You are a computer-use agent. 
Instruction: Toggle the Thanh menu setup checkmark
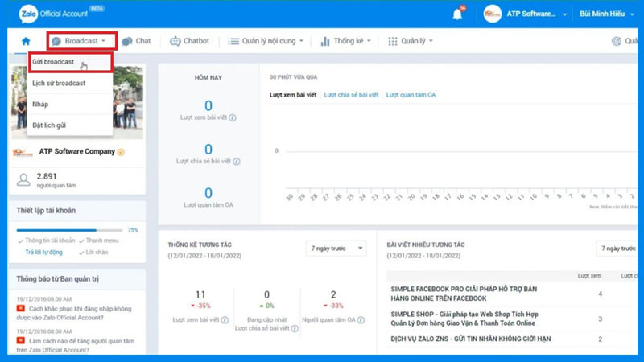click(81, 241)
